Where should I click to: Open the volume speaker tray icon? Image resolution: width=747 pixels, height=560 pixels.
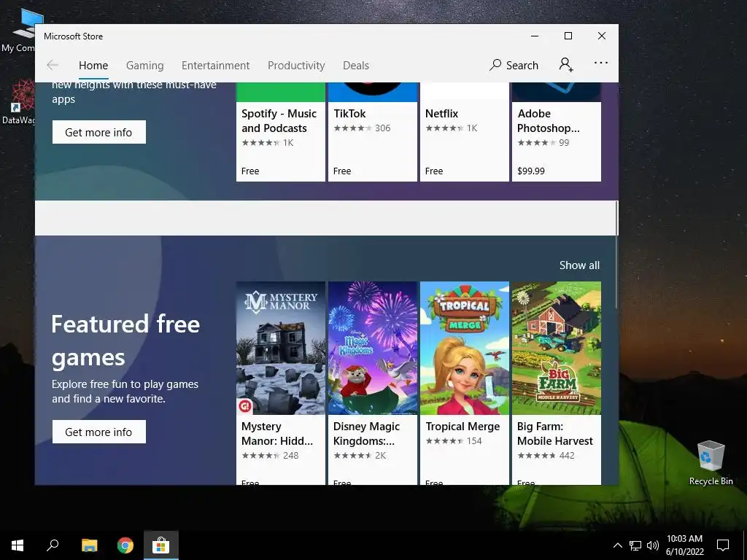click(653, 545)
